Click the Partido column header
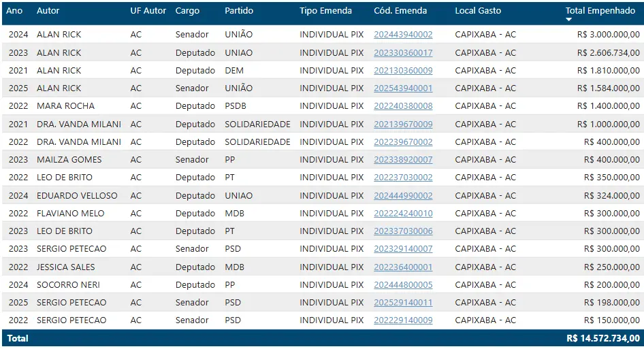This screenshot has height=349, width=644. click(239, 11)
